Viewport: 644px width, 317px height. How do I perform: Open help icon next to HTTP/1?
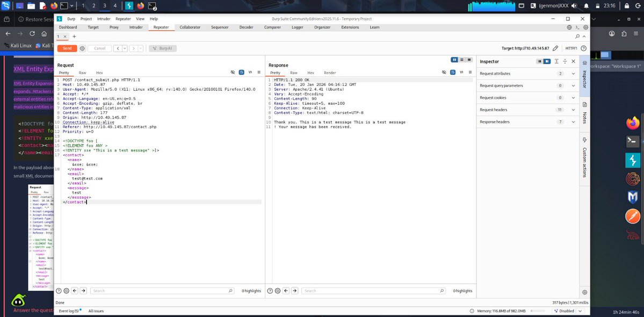tap(583, 48)
